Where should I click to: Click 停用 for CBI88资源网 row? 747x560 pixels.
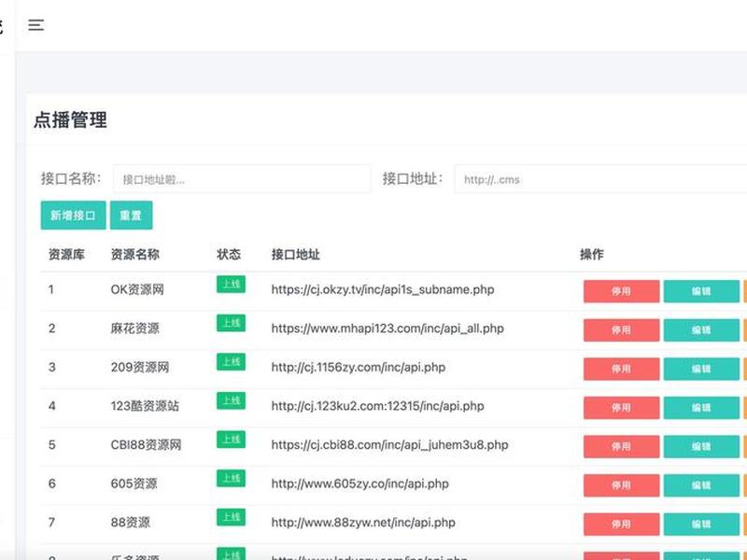click(x=621, y=447)
